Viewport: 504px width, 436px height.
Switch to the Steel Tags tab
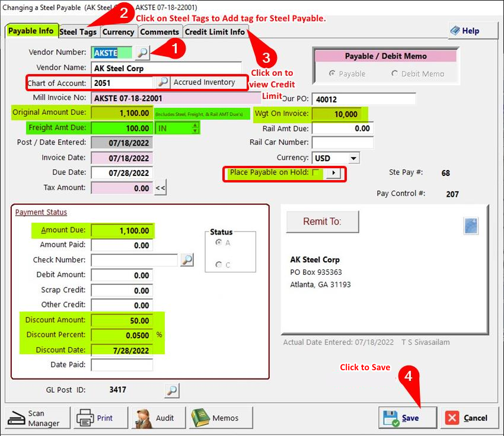78,32
